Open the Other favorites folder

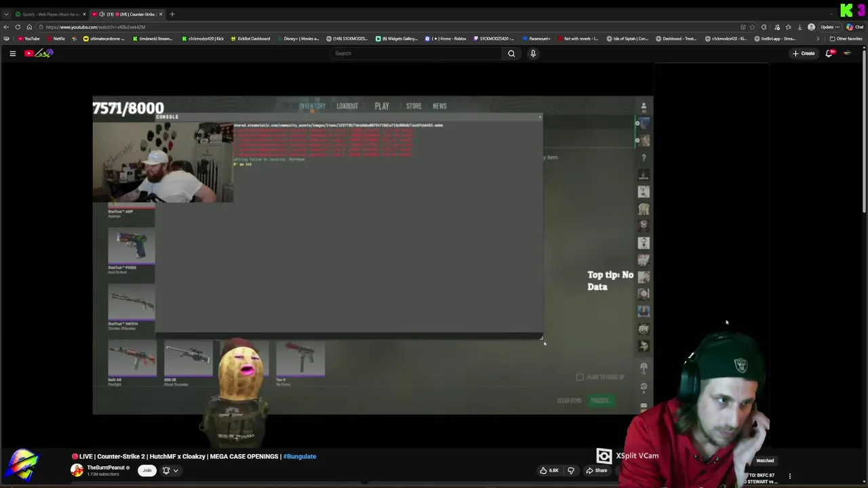click(x=846, y=39)
